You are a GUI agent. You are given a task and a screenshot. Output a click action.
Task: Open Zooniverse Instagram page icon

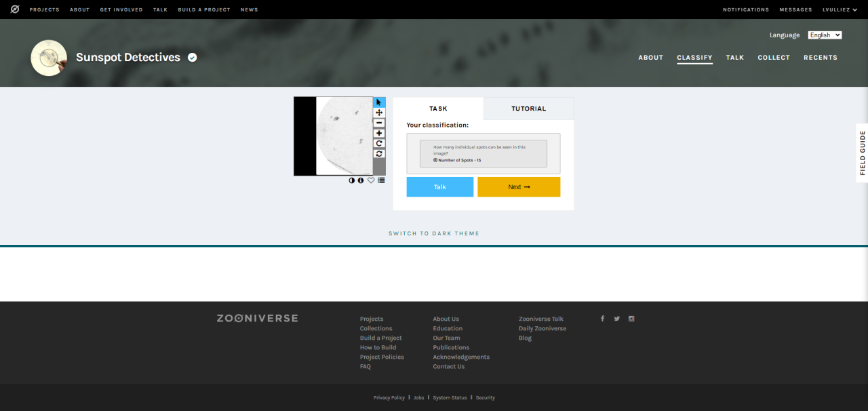click(631, 319)
